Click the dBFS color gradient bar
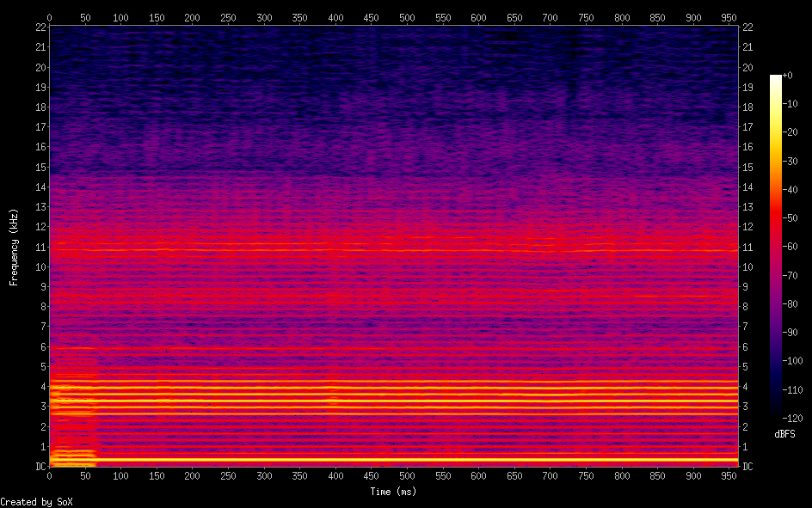 coord(776,247)
